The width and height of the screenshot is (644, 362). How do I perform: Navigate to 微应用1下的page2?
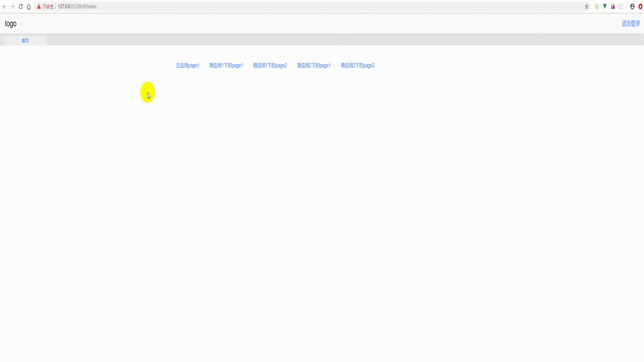(270, 65)
